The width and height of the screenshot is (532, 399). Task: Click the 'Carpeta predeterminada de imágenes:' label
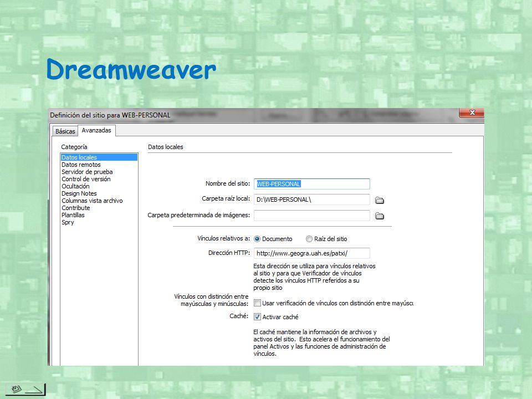click(199, 215)
